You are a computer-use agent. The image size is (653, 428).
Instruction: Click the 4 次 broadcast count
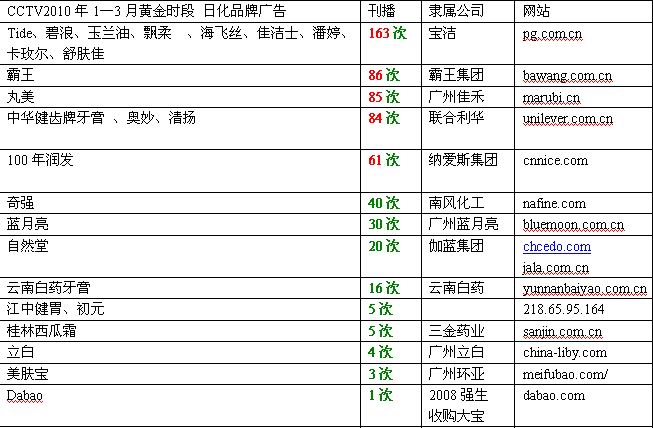(380, 352)
